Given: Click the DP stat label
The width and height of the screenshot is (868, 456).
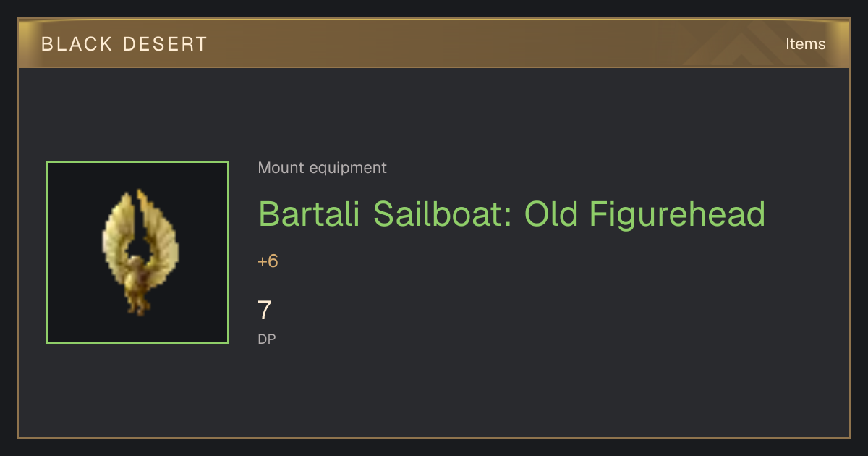Looking at the screenshot, I should click(x=267, y=339).
